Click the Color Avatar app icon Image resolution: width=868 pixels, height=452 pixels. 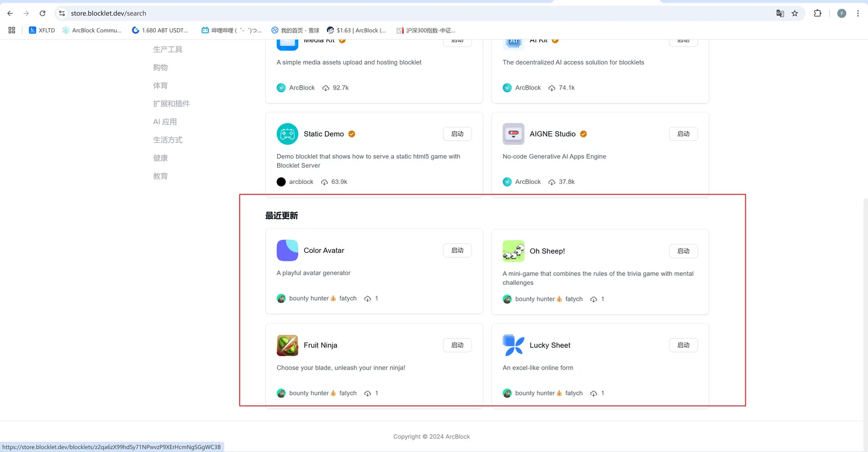[x=288, y=251]
